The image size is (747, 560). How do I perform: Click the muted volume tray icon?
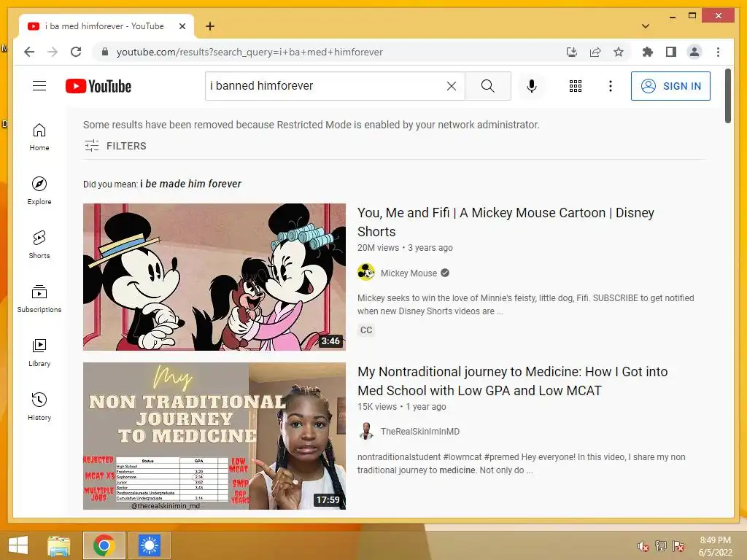(x=643, y=546)
